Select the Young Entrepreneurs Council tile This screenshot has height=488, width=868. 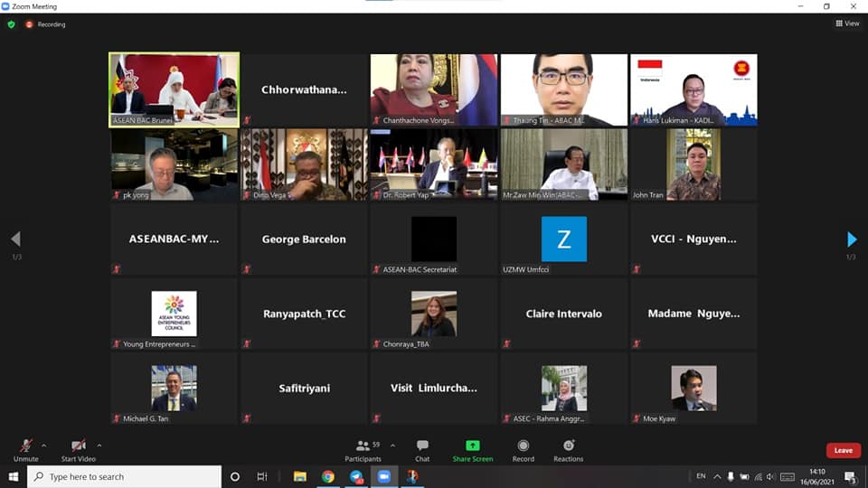(175, 314)
